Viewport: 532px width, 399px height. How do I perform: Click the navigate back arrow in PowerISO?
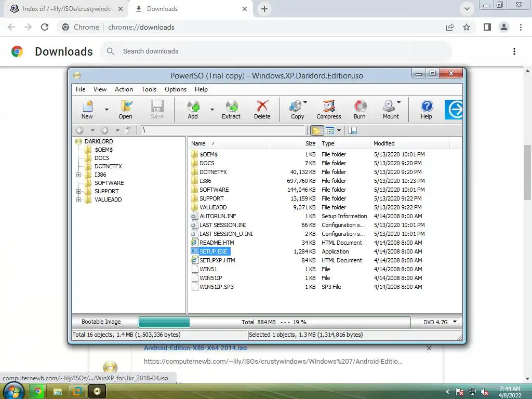tap(79, 130)
